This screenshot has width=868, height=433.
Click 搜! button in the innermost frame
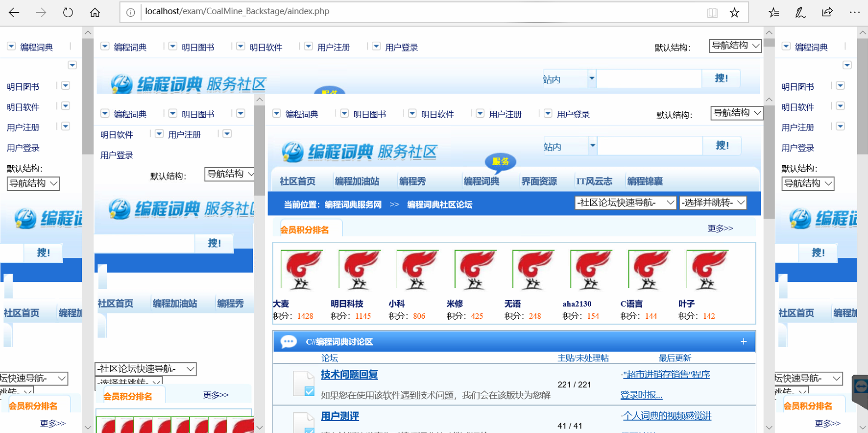(722, 146)
